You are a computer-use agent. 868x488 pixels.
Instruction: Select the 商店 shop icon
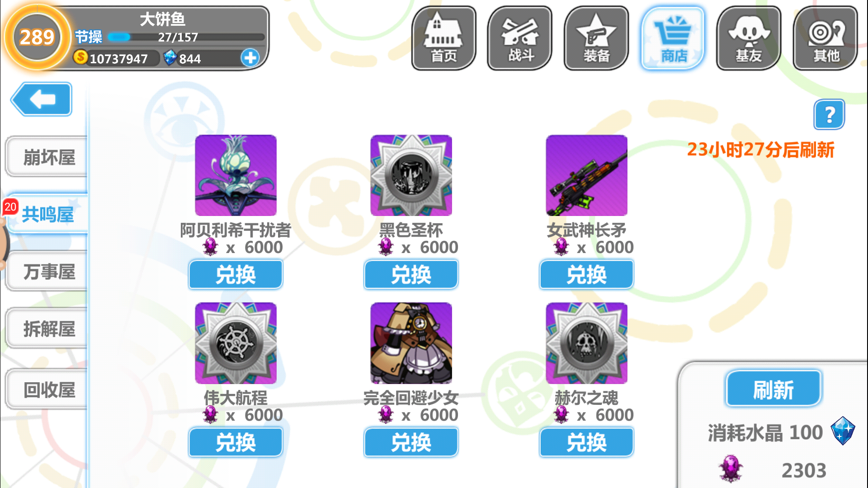673,38
